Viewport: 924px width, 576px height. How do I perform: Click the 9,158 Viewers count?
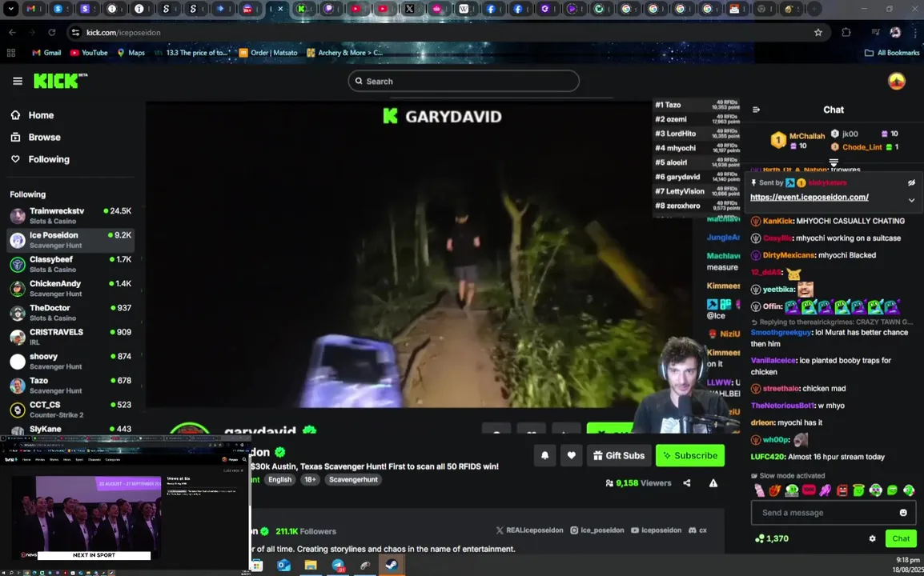coord(638,483)
